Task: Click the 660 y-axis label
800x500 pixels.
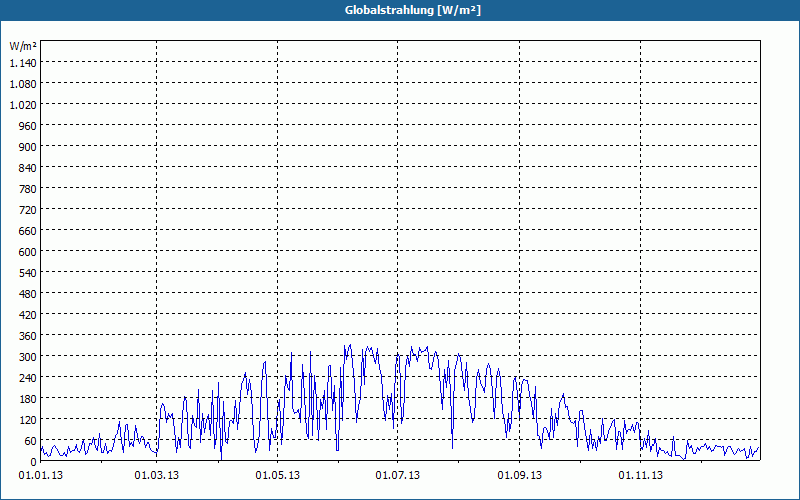Action: (28, 231)
